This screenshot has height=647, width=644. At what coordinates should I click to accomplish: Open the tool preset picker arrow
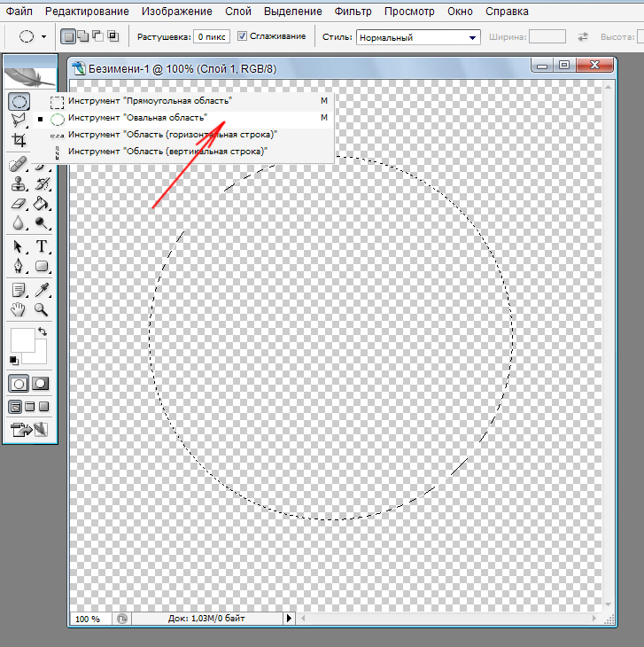tap(43, 37)
